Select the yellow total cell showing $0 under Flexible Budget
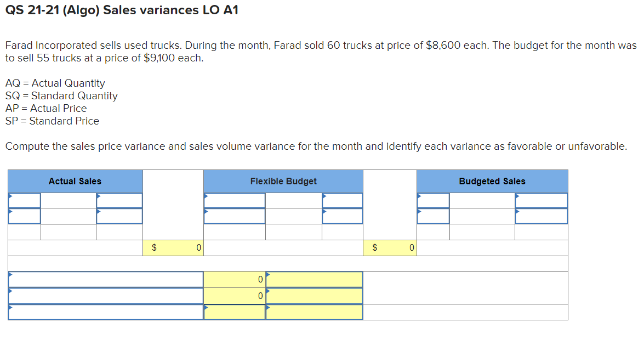This screenshot has height=339, width=644. click(392, 247)
